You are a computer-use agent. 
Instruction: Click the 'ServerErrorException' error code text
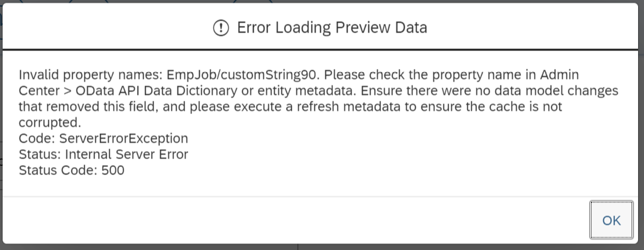pos(124,138)
